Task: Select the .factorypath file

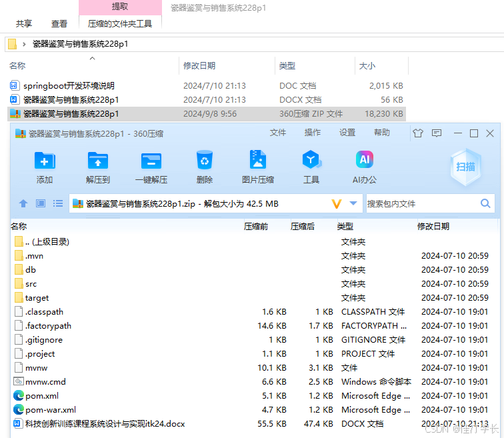Action: click(43, 326)
